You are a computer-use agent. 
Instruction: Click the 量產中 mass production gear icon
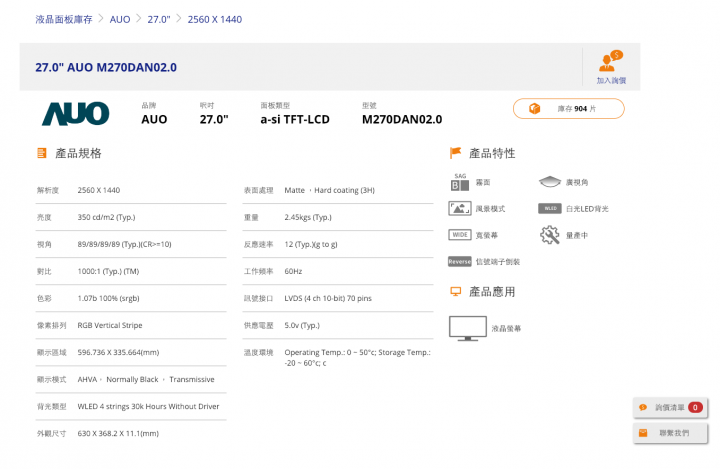[x=550, y=235]
